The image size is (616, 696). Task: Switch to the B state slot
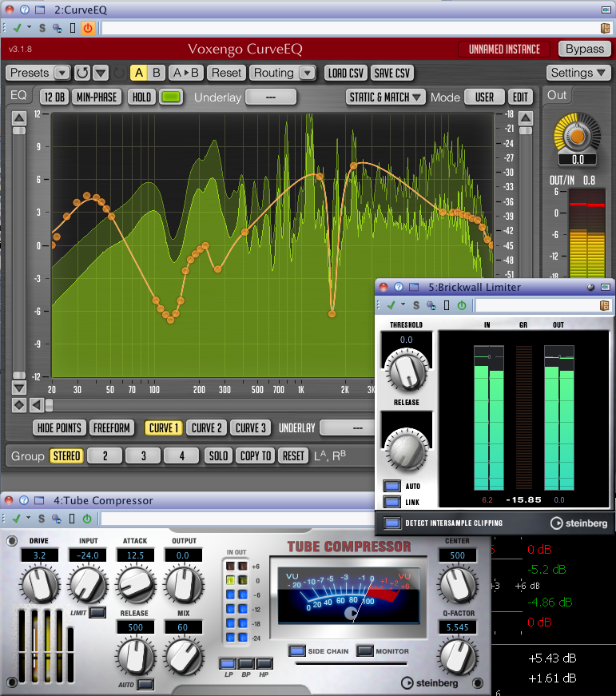pyautogui.click(x=157, y=73)
